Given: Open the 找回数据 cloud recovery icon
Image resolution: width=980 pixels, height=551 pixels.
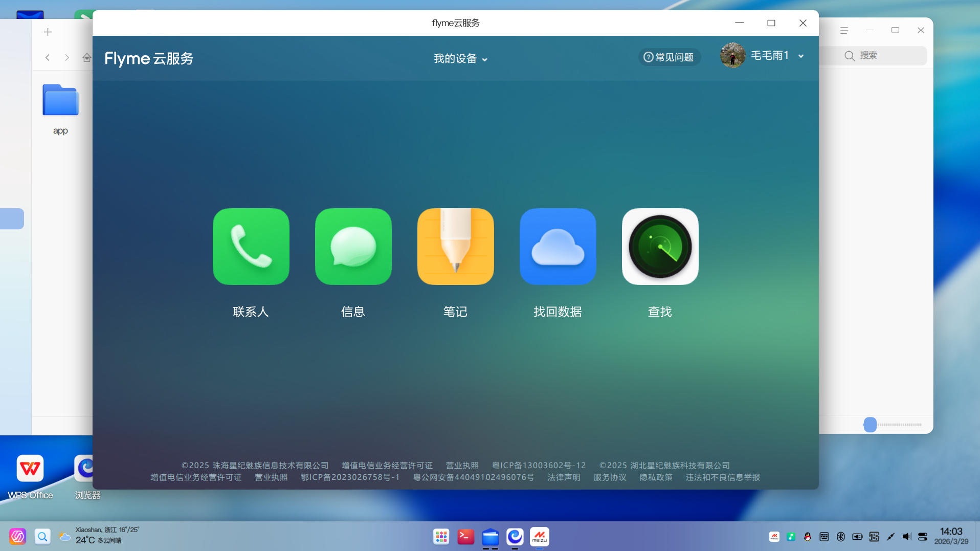Looking at the screenshot, I should click(x=558, y=247).
